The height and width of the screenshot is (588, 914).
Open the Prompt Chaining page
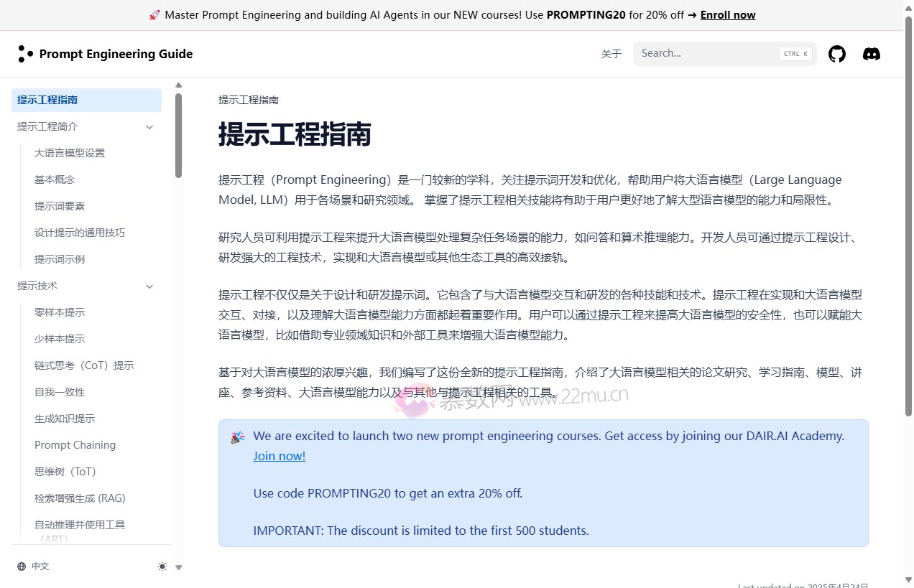(75, 445)
